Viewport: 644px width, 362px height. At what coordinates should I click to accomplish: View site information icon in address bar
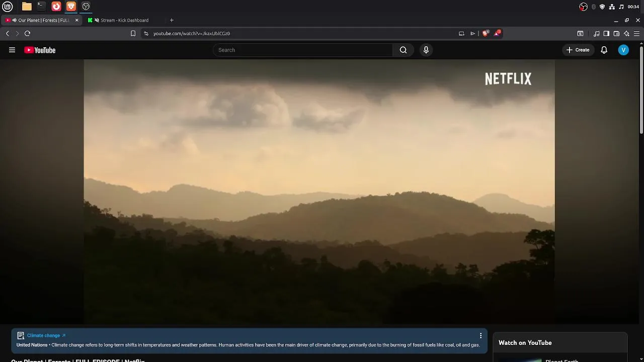[146, 33]
